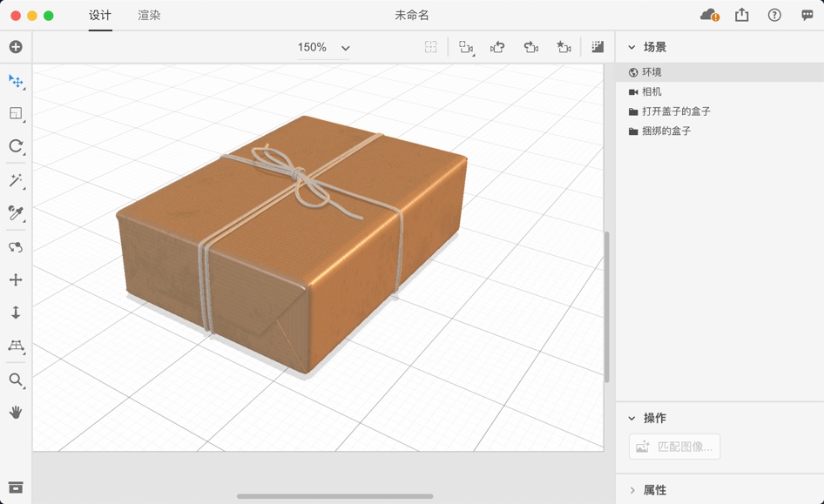Image resolution: width=824 pixels, height=504 pixels.
Task: Activate the Rotate tool
Action: pyautogui.click(x=15, y=146)
